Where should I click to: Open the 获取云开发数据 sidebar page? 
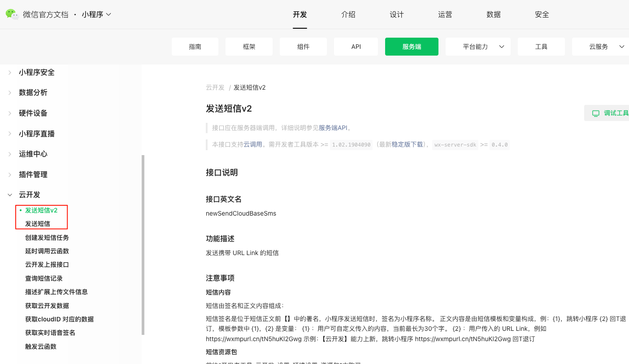click(x=47, y=306)
